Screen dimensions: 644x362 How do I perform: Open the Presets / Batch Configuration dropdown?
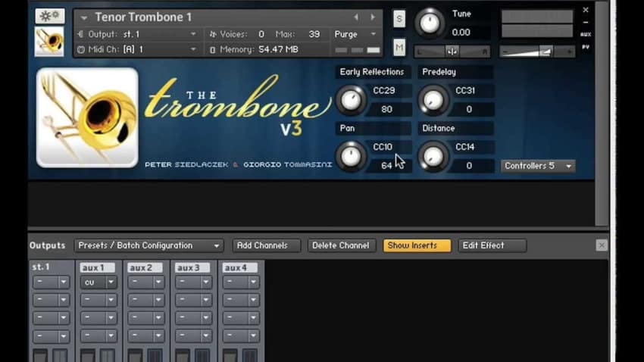pos(148,245)
